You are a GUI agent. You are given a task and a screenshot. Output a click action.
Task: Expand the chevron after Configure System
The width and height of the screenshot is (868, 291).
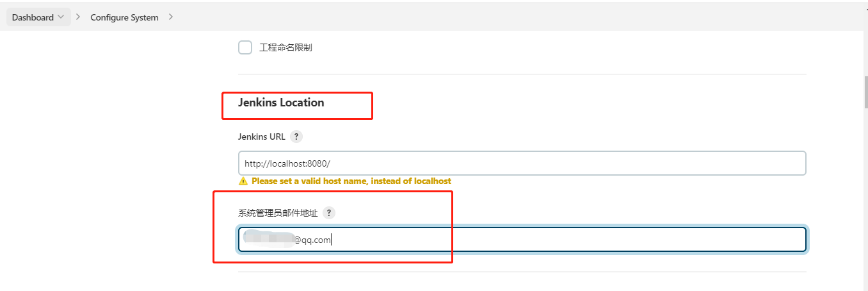click(170, 17)
